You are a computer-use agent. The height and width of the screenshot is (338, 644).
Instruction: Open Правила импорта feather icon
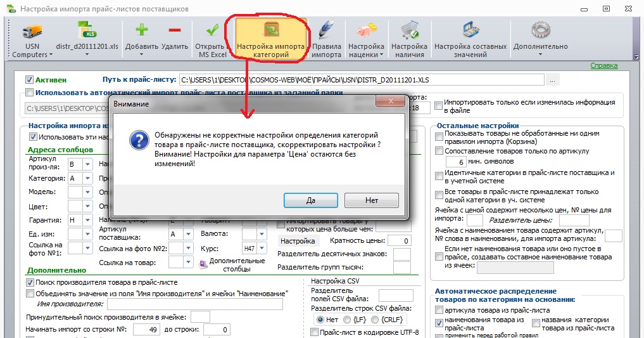click(326, 31)
